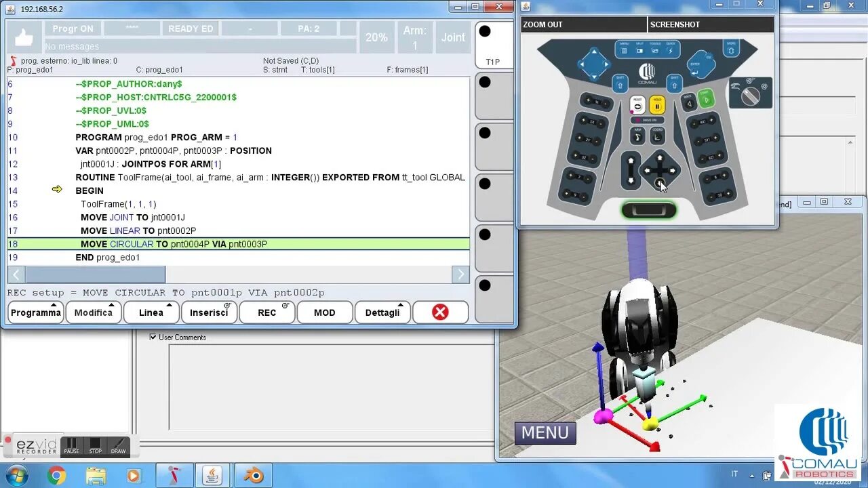
Task: Click the white RESET key
Action: tap(637, 104)
